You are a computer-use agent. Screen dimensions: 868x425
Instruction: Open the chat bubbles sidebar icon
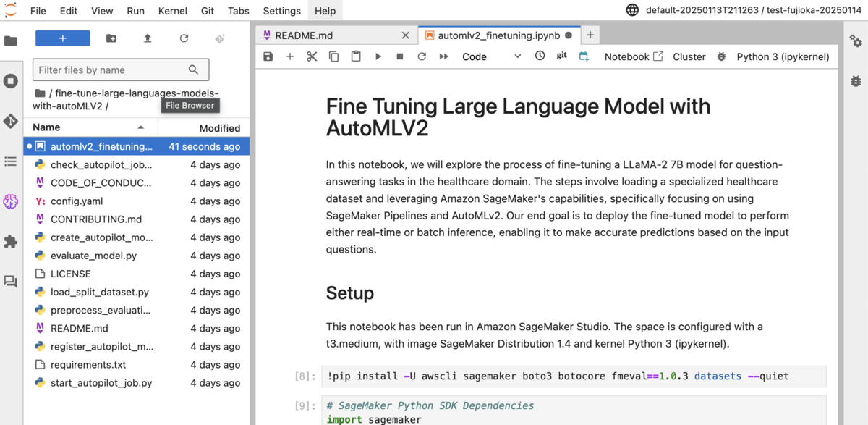pyautogui.click(x=11, y=282)
